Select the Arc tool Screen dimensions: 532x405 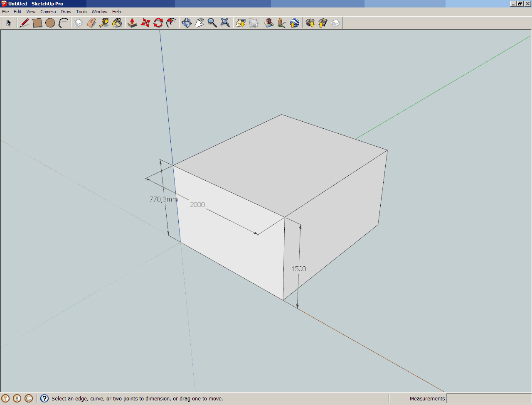coord(63,23)
